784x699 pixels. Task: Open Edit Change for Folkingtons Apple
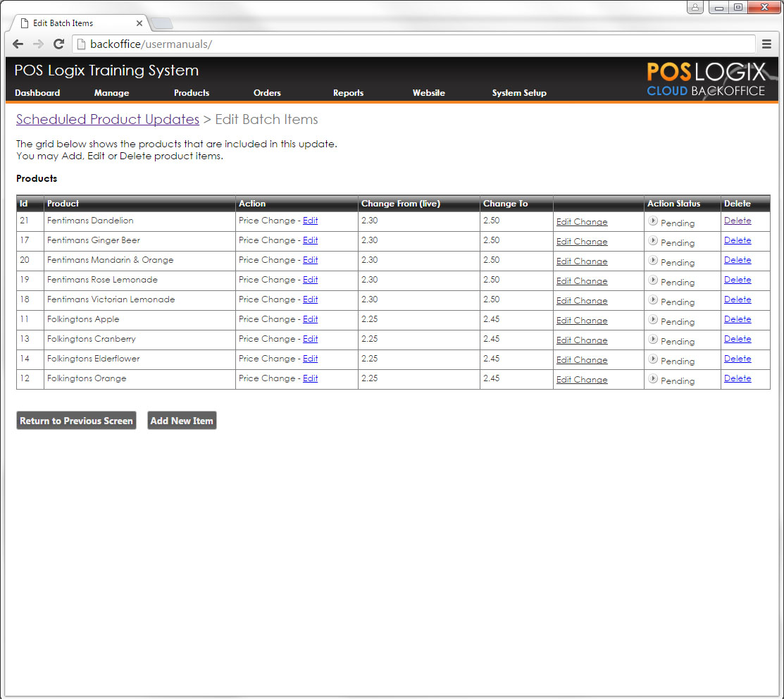(582, 321)
